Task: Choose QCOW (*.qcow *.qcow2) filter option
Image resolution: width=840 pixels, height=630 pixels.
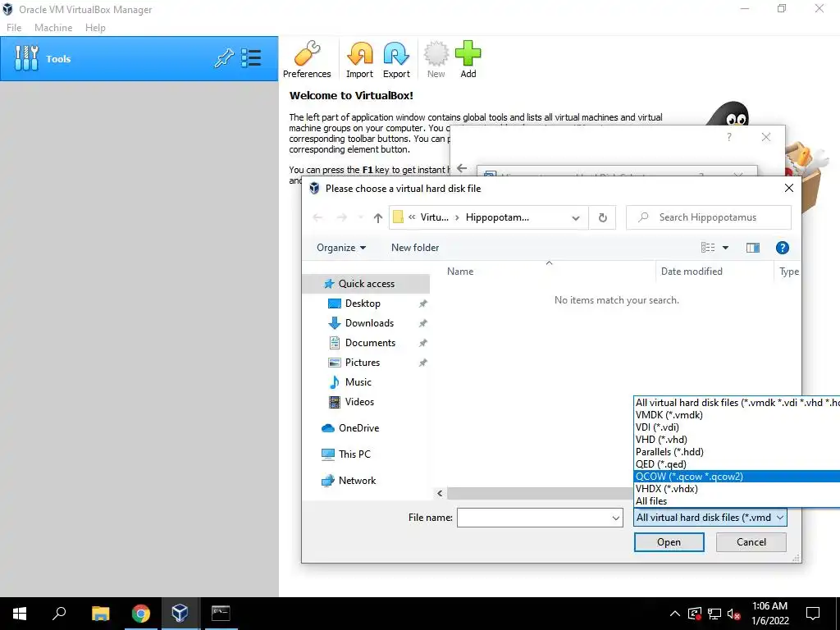Action: 737,477
